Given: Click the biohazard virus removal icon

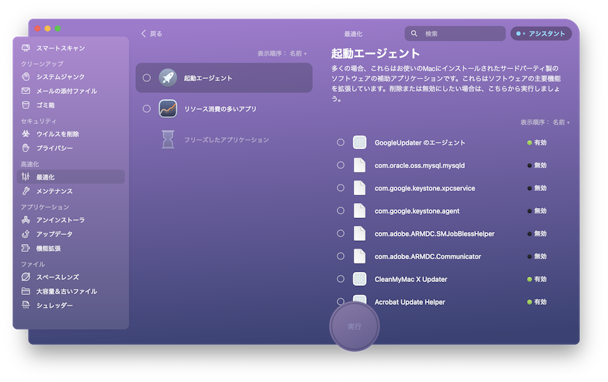Looking at the screenshot, I should pyautogui.click(x=26, y=134).
